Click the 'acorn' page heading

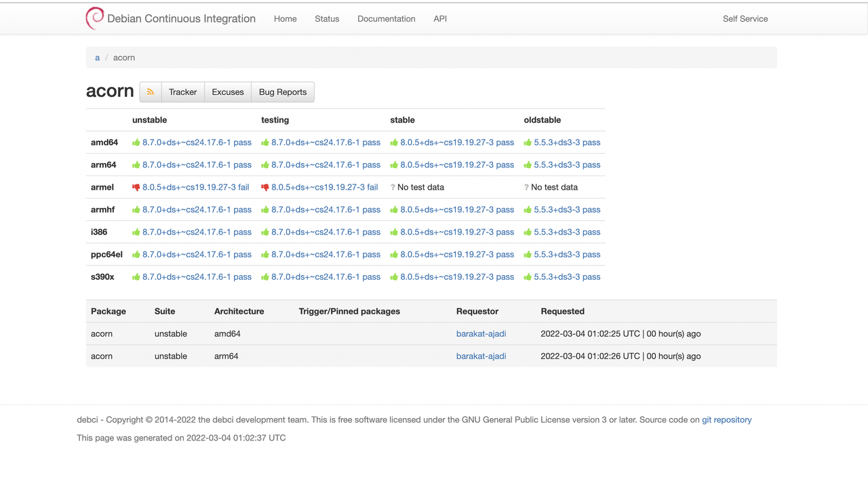tap(110, 91)
